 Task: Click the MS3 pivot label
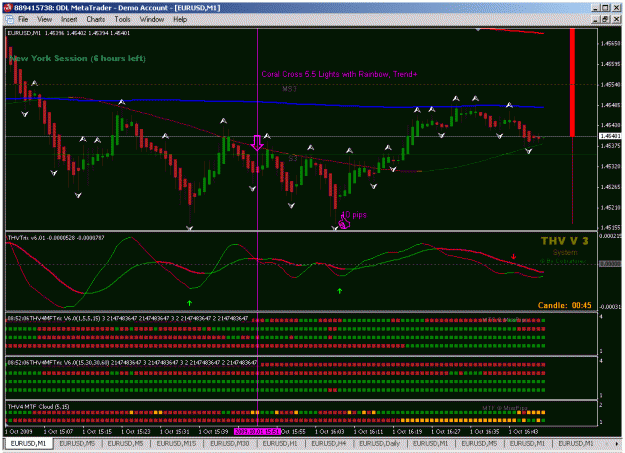(x=289, y=89)
